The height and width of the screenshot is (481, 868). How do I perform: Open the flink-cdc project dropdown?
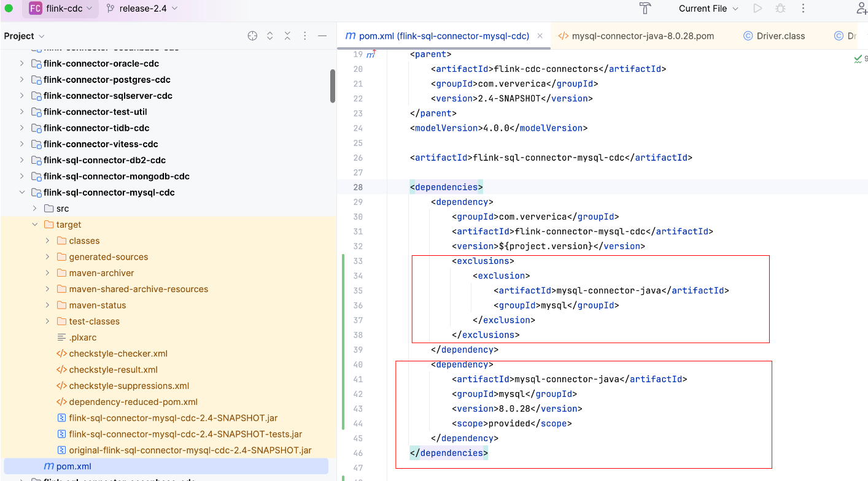(x=61, y=9)
